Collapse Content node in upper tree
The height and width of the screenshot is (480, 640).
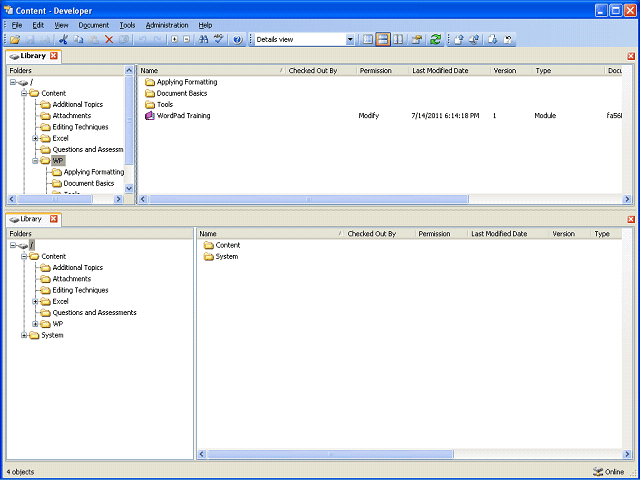[x=24, y=93]
